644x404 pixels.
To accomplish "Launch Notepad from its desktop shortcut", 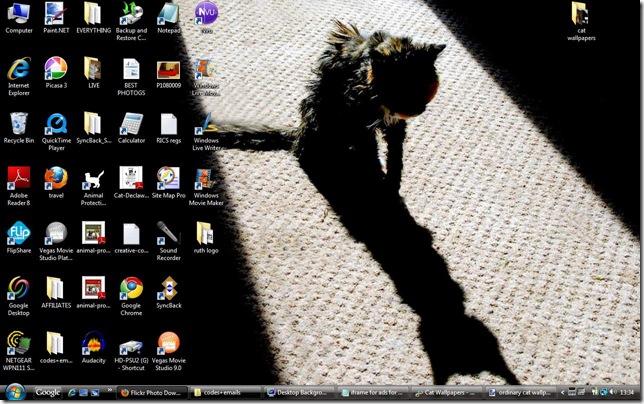I will coord(168,18).
